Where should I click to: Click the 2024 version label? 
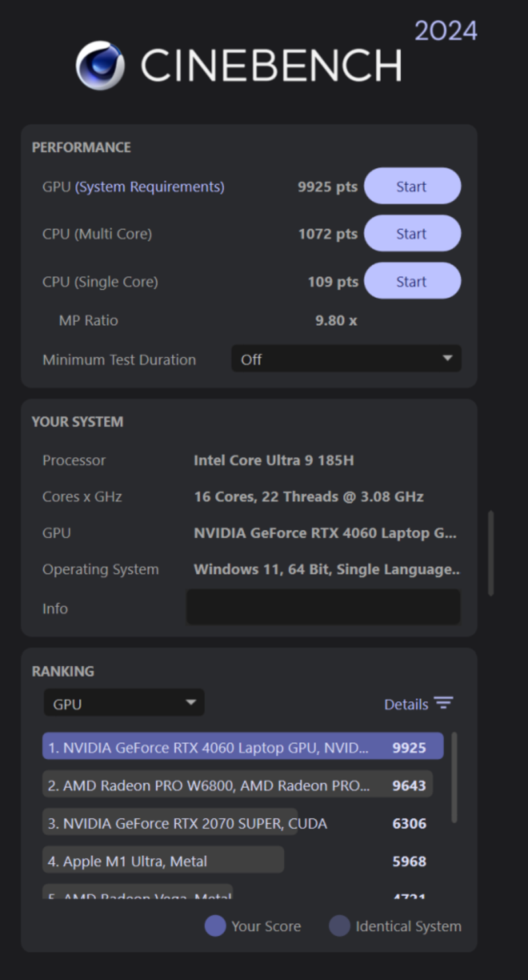[x=445, y=30]
